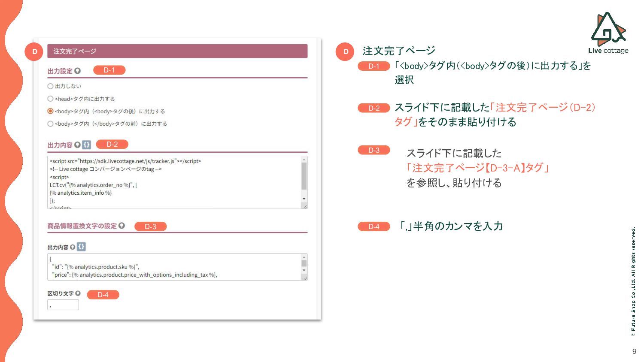Click the 区切り文字 label
This screenshot has height=362, width=644.
tap(61, 294)
